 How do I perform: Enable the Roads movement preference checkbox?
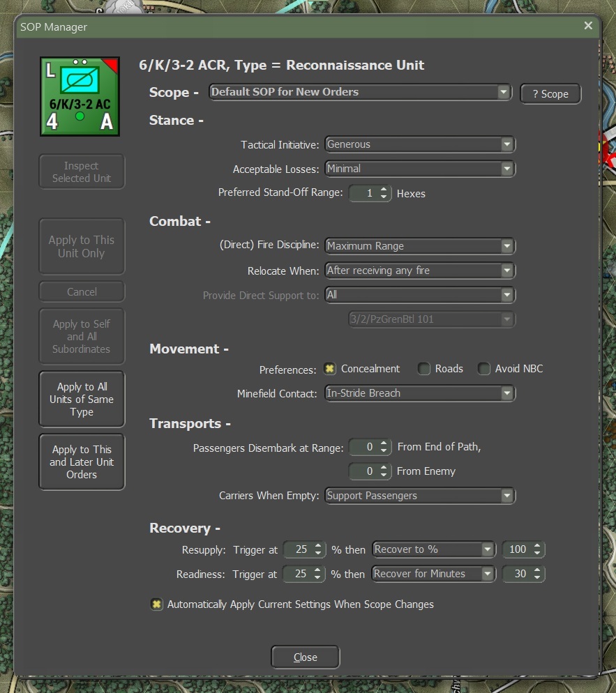click(424, 369)
